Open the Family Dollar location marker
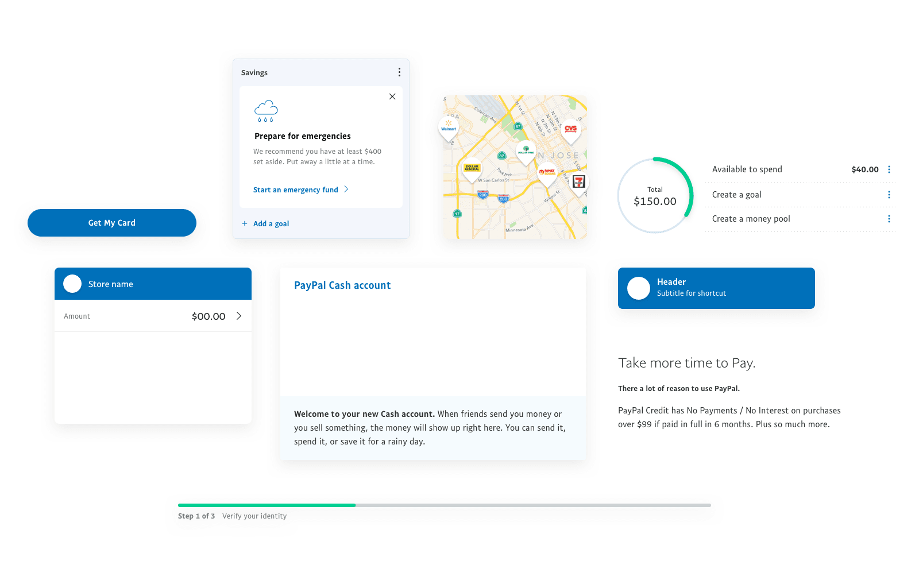The height and width of the screenshot is (588, 919). (x=546, y=172)
